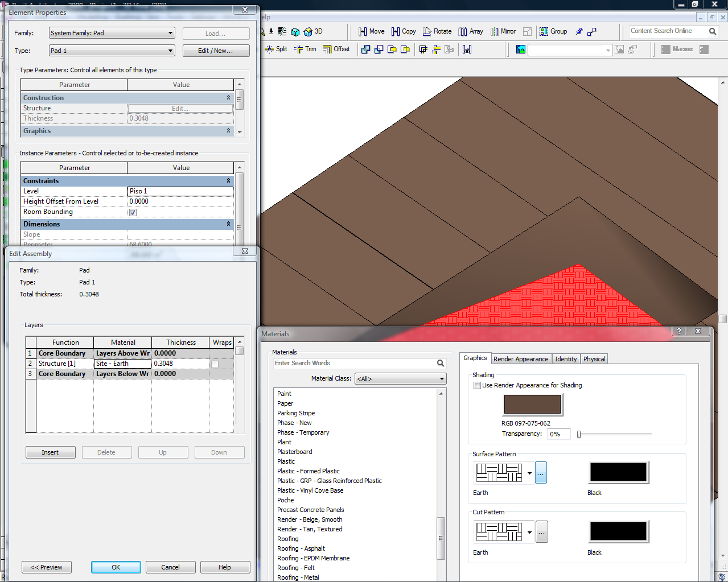This screenshot has width=728, height=582.
Task: Open the Material Class dropdown
Action: coord(400,379)
